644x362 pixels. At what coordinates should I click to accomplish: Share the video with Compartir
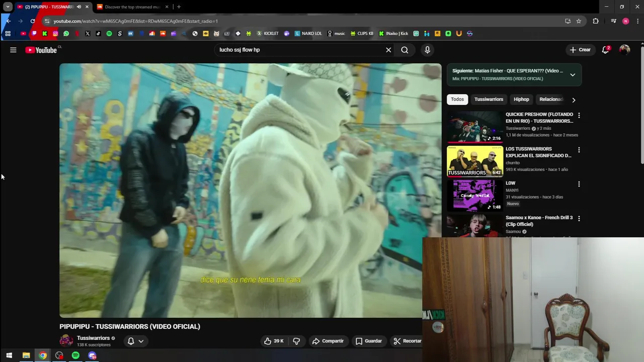328,341
